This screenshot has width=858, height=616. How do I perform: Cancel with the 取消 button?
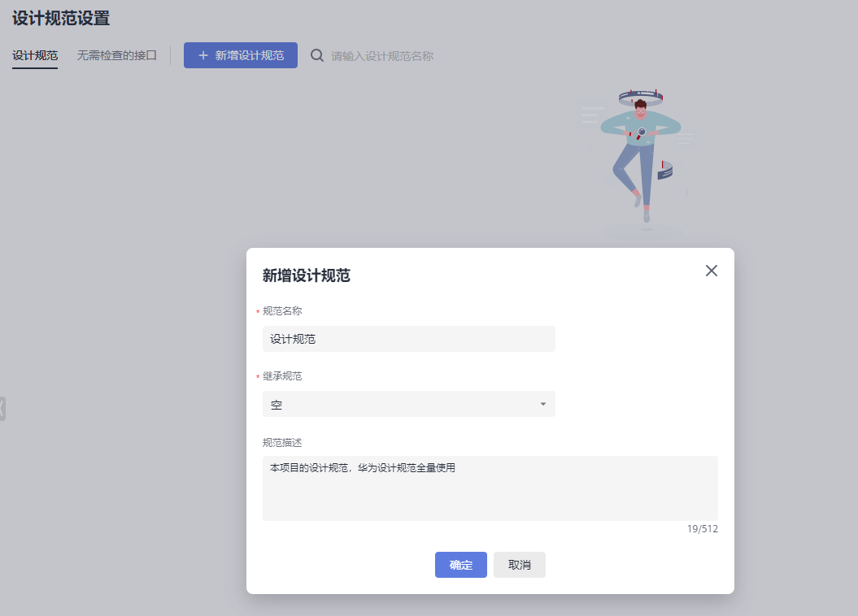point(520,565)
